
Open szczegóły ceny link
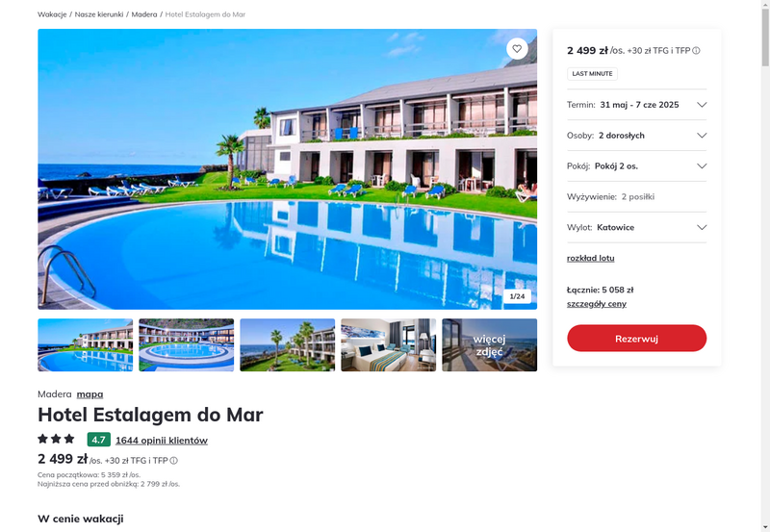597,304
